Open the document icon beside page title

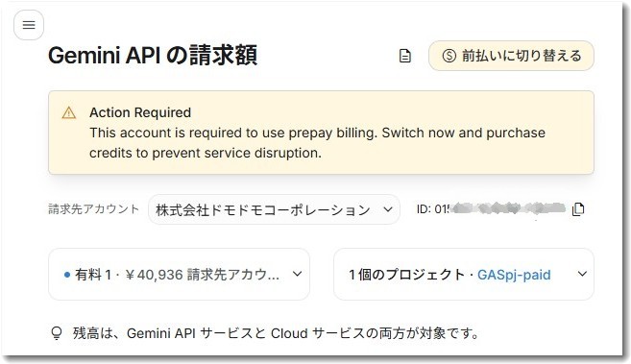click(405, 56)
